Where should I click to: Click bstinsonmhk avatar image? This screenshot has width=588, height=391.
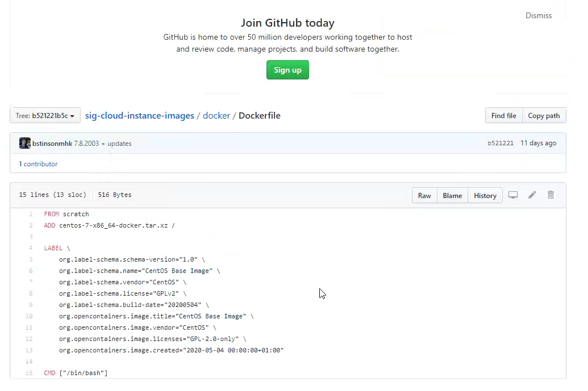pyautogui.click(x=25, y=143)
